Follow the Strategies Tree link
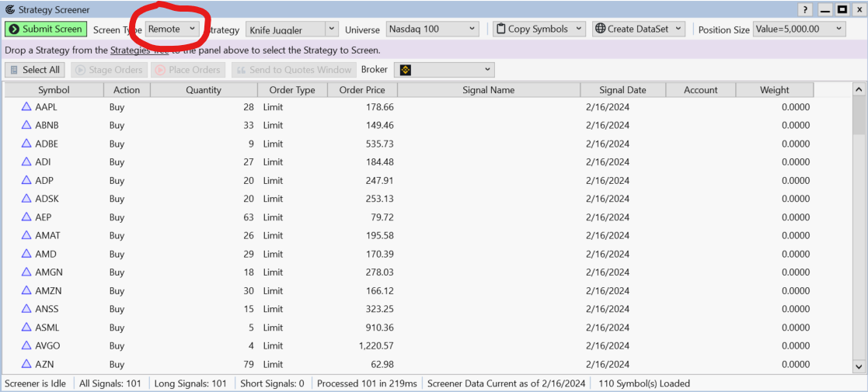This screenshot has width=868, height=392. click(139, 50)
